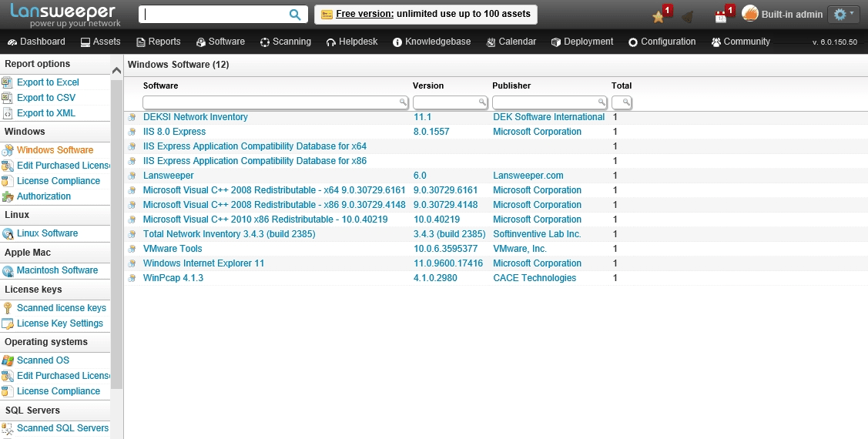Open IIS 8.0 Express software link
The height and width of the screenshot is (439, 868).
coord(174,132)
